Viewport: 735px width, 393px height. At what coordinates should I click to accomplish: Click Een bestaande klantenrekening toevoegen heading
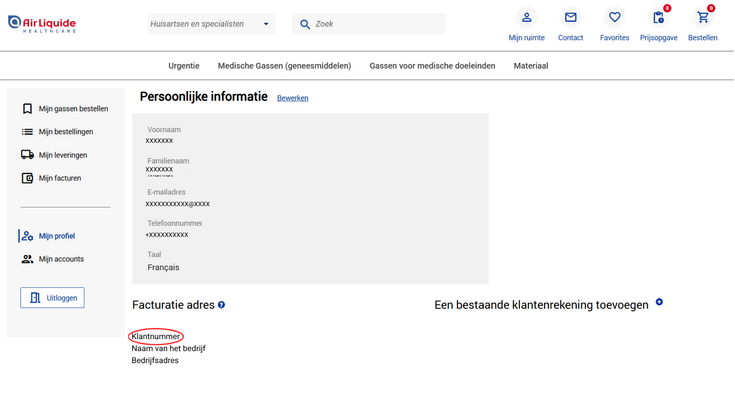click(x=541, y=305)
